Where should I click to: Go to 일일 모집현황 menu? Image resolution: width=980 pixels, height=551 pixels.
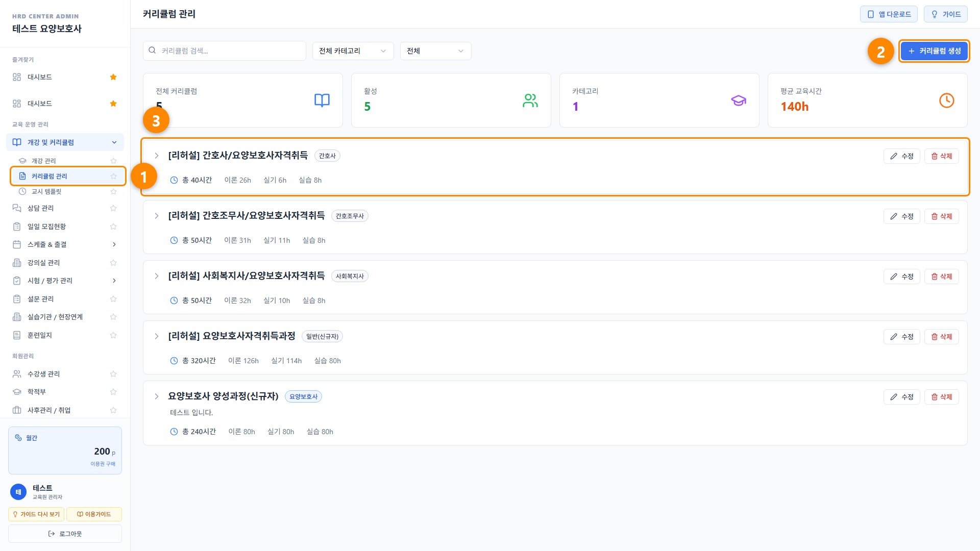(x=46, y=227)
